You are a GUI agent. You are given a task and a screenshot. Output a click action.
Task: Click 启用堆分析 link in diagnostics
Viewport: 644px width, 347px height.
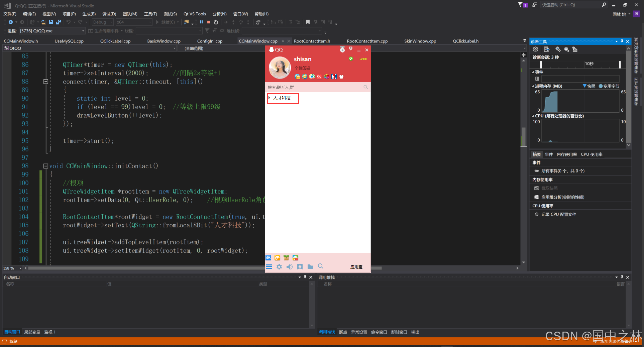[x=563, y=197]
